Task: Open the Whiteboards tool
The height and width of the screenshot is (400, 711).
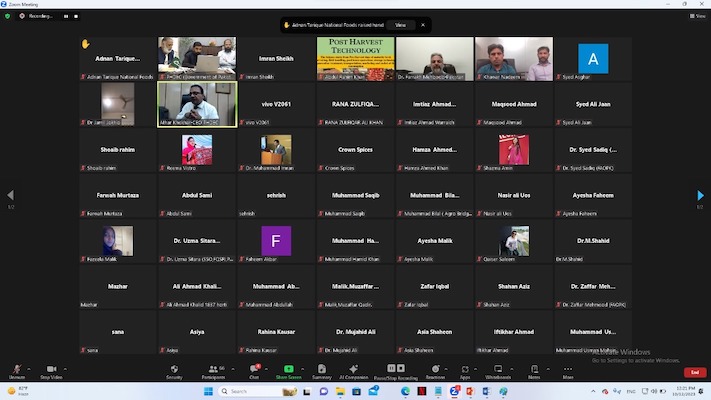Action: coord(498,371)
